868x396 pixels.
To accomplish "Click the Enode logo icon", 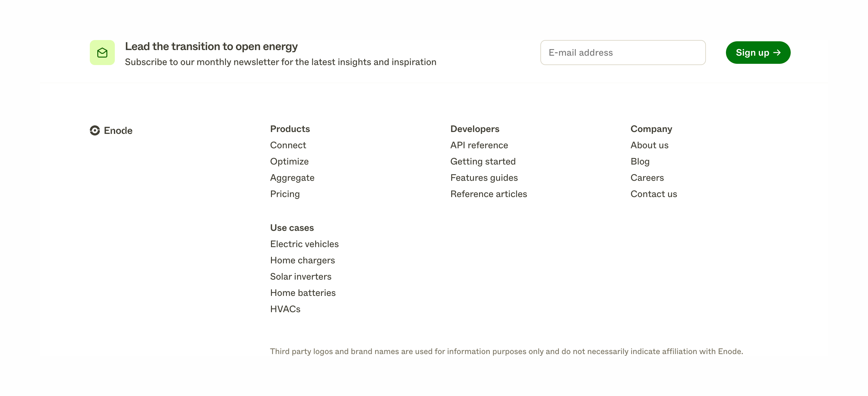I will click(x=95, y=130).
